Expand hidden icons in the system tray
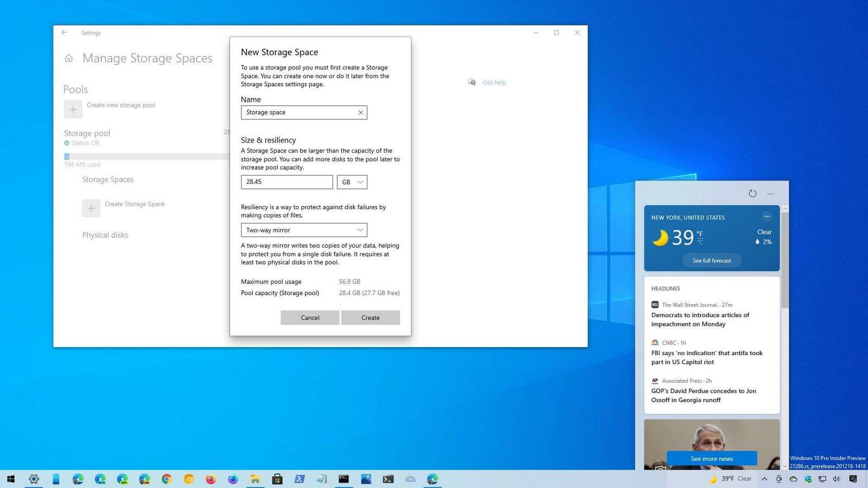The image size is (868, 488). tap(764, 479)
